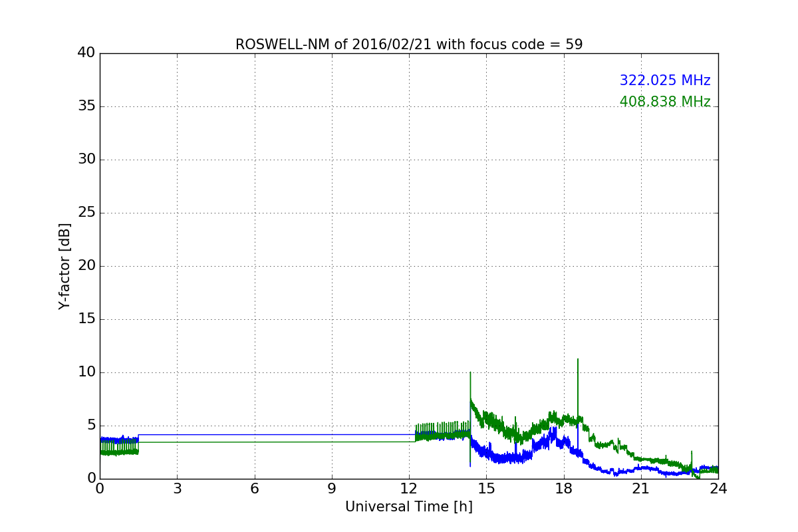
Task: Click the y-axis tick label 25
Action: coord(86,212)
